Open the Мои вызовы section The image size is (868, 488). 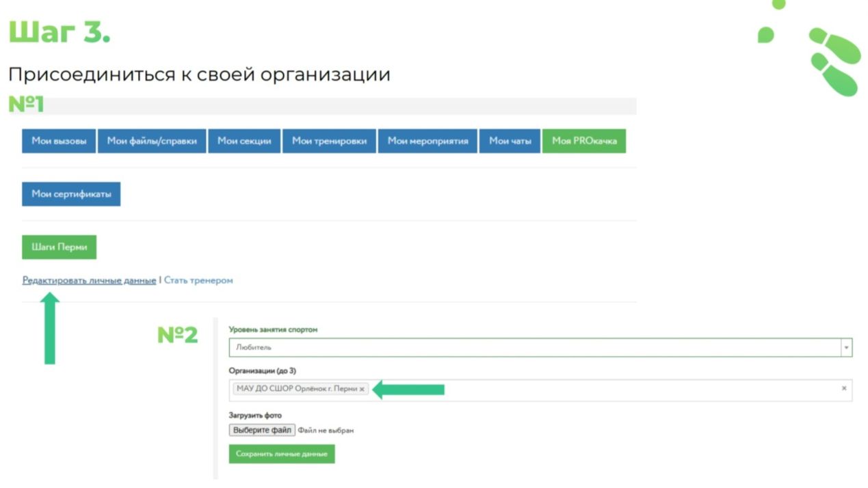tap(59, 141)
